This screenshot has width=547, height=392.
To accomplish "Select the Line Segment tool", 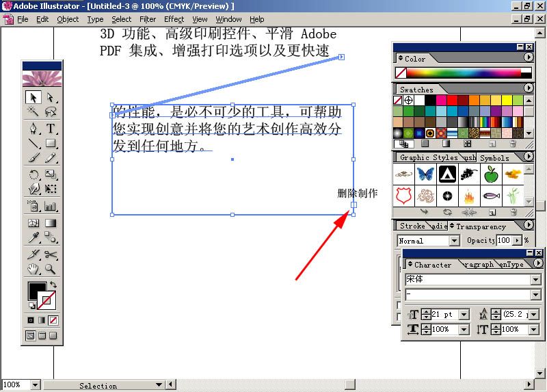I will point(34,143).
